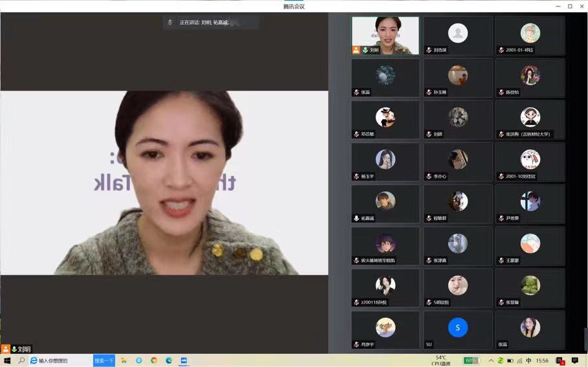Click the taskbar search magnifier icon
The width and height of the screenshot is (588, 367).
tap(21, 361)
